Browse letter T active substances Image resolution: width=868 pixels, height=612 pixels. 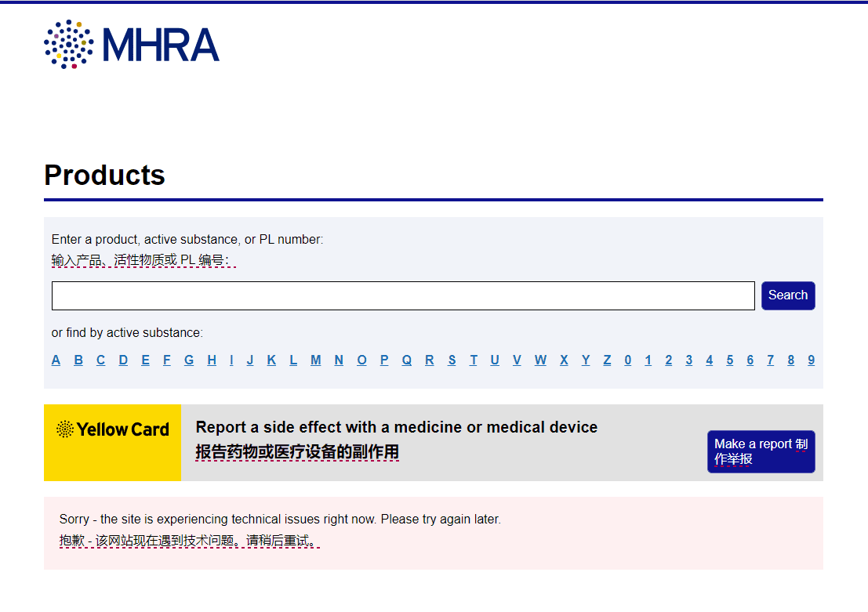(x=474, y=360)
